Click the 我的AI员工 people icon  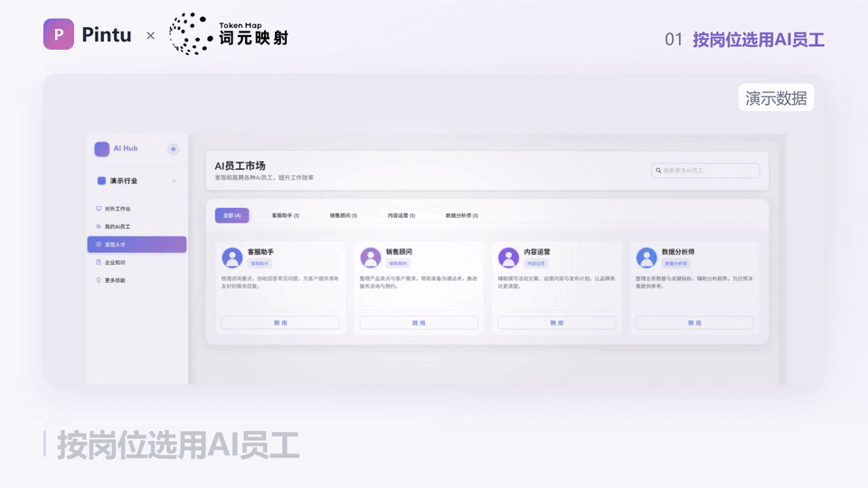click(99, 226)
